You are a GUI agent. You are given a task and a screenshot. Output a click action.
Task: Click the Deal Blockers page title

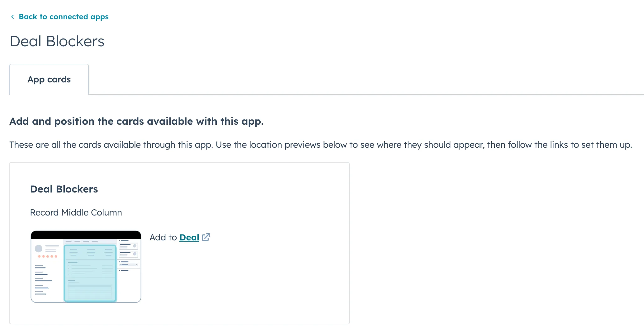pos(57,41)
